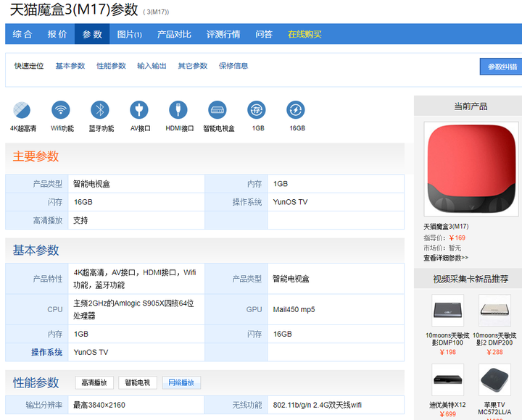This screenshot has width=522, height=420.
Task: Click the 指导价 ¥169 price
Action: (x=457, y=238)
